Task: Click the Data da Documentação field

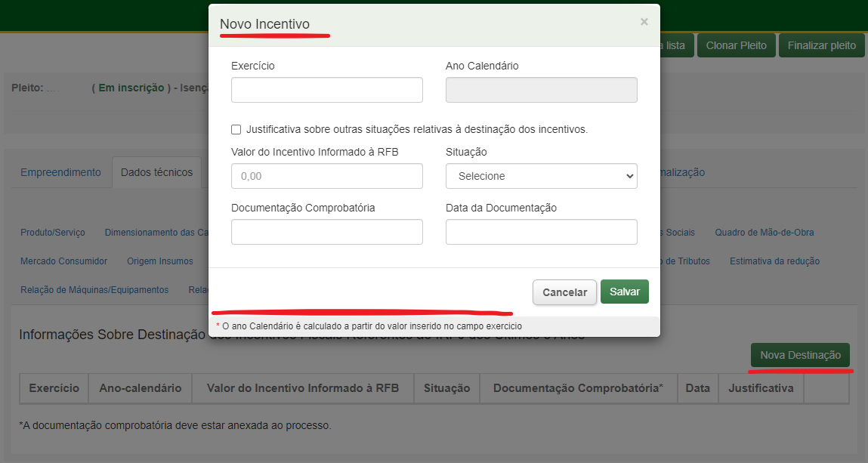Action: pyautogui.click(x=542, y=232)
